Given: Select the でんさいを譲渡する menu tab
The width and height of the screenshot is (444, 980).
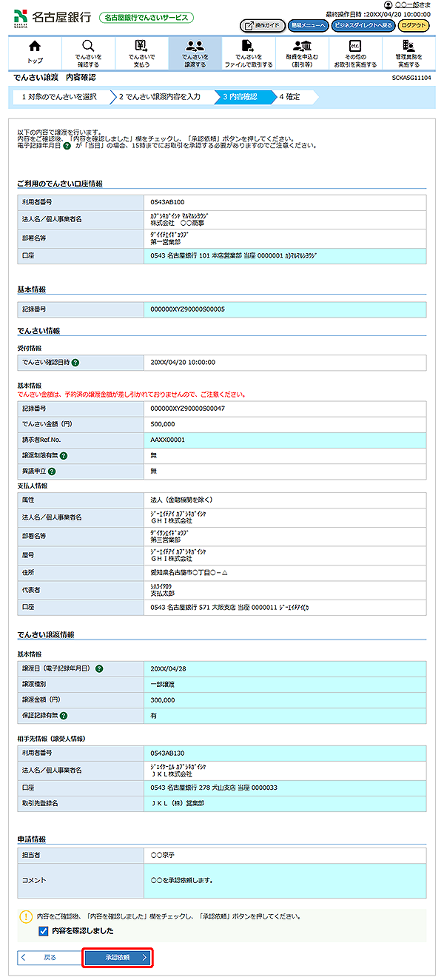Looking at the screenshot, I should [x=195, y=53].
